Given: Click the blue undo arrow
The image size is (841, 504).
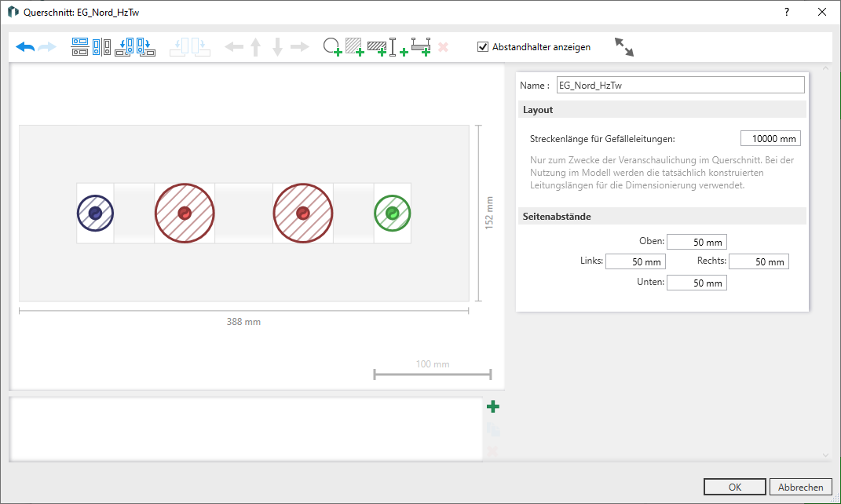Looking at the screenshot, I should 25,47.
